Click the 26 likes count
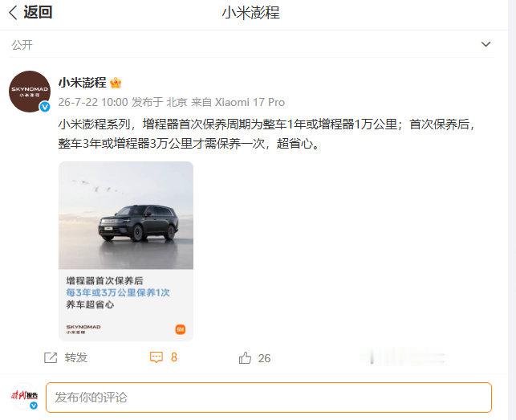 pos(264,358)
